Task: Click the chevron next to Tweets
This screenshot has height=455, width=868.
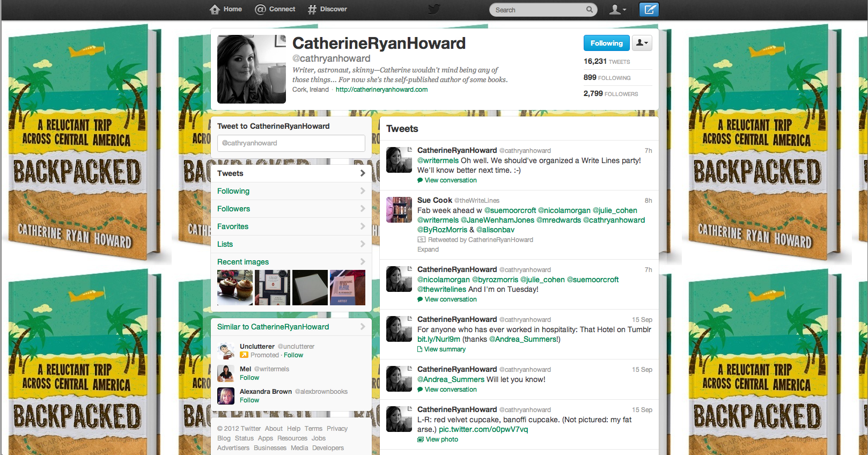Action: [363, 173]
